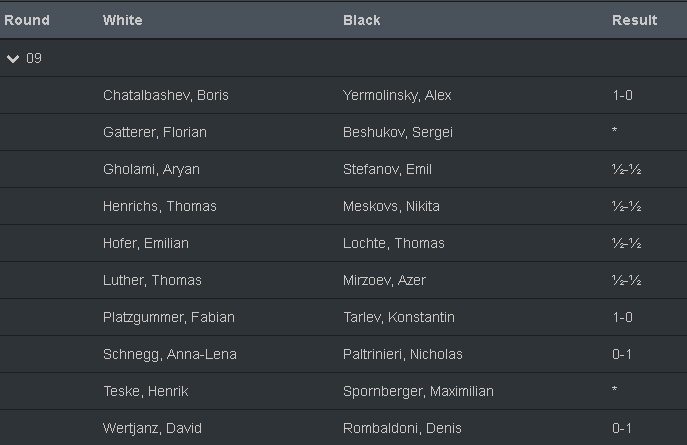Select the Gholami, Aryan game row
Viewport: 687px width, 445px height.
(x=151, y=169)
